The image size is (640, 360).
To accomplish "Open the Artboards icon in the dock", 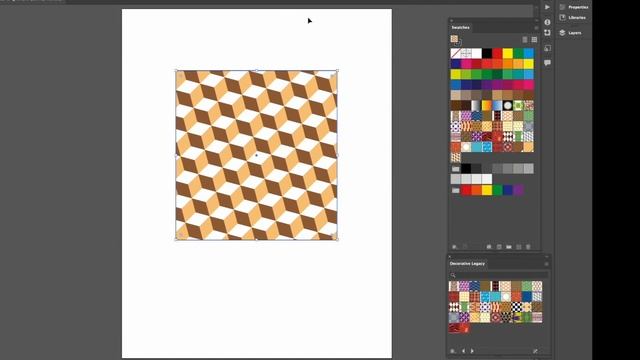I will pyautogui.click(x=547, y=33).
